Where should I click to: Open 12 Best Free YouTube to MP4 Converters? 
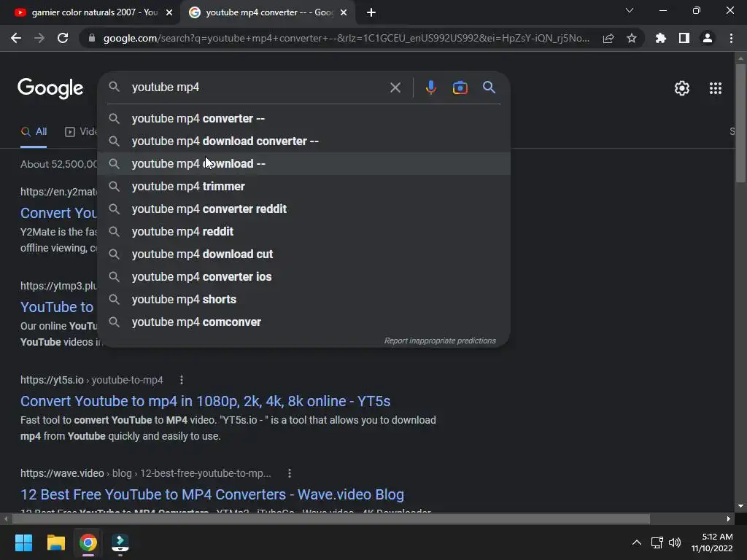(212, 494)
